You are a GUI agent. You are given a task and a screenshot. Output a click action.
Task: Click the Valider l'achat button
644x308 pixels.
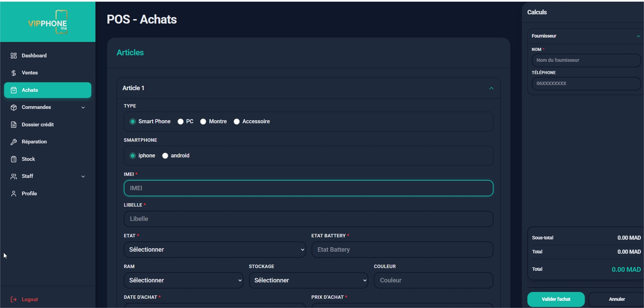coord(556,299)
